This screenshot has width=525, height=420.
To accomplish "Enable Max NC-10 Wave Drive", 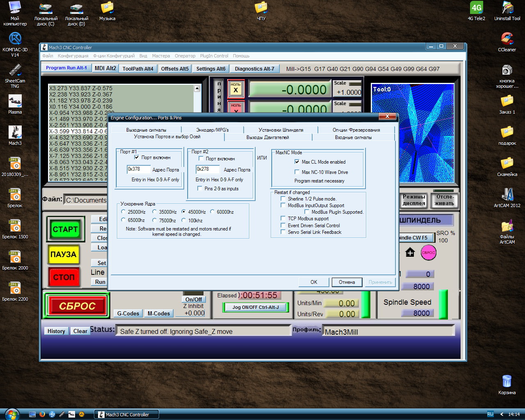I will [x=297, y=172].
